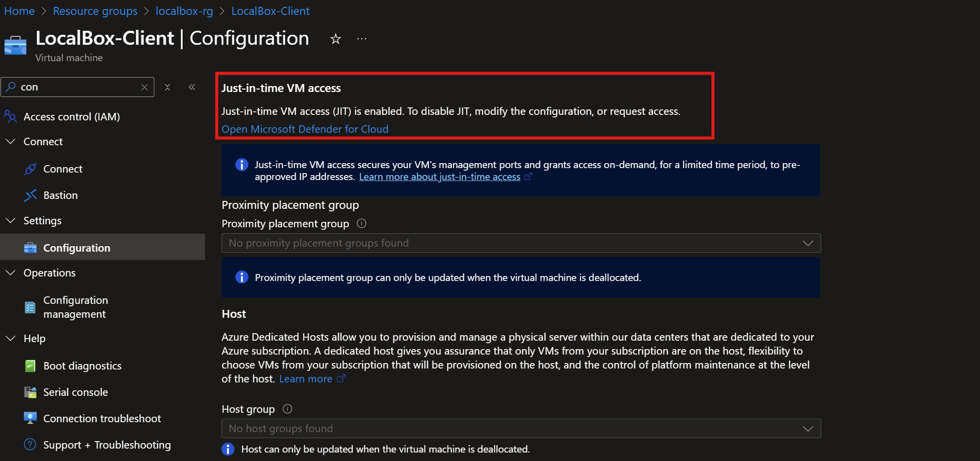Viewport: 980px width, 461px height.
Task: Click the LocalBox-Client virtual machine icon
Action: (x=15, y=45)
